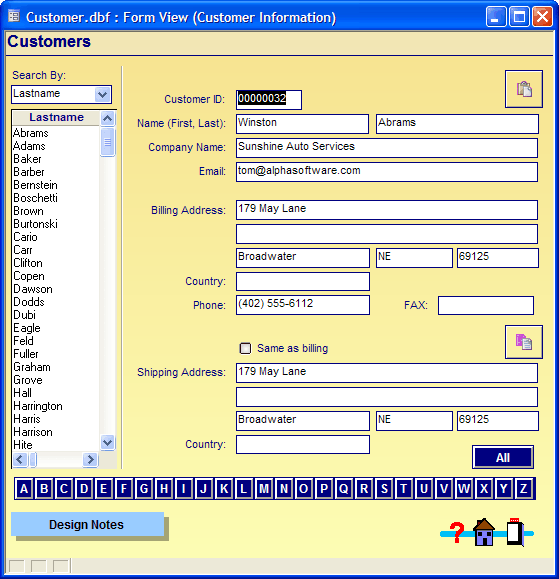Click the Company Name field

click(x=387, y=148)
